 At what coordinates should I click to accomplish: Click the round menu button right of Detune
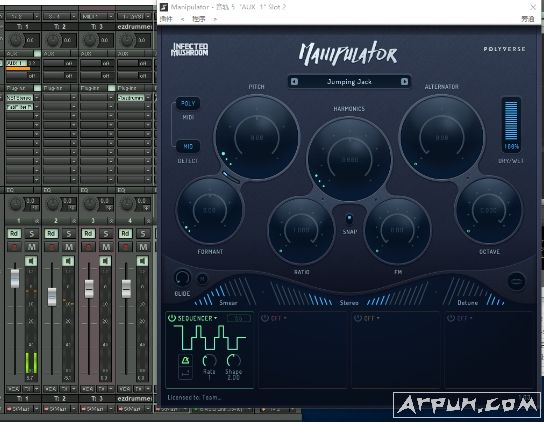tap(516, 281)
